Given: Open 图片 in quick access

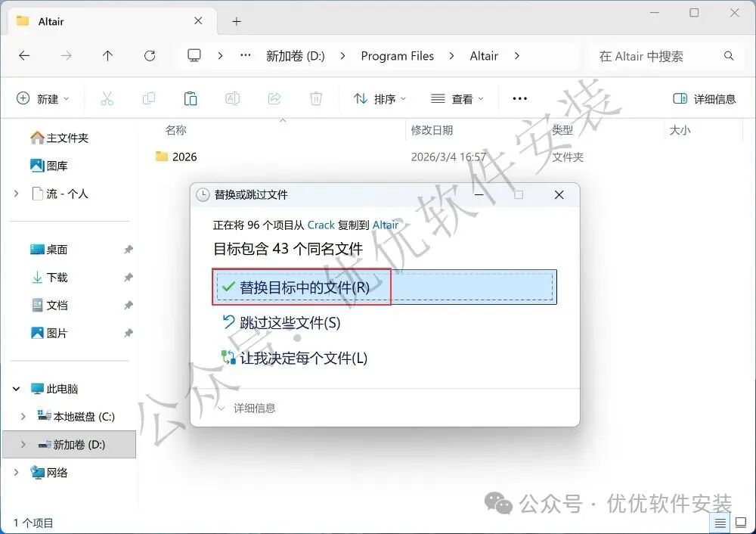Looking at the screenshot, I should coord(48,334).
